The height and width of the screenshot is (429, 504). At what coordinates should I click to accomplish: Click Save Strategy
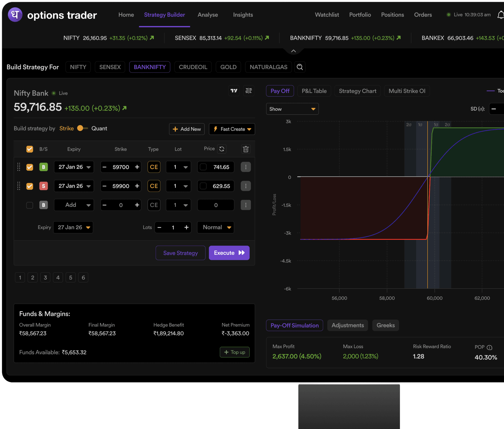(x=181, y=253)
